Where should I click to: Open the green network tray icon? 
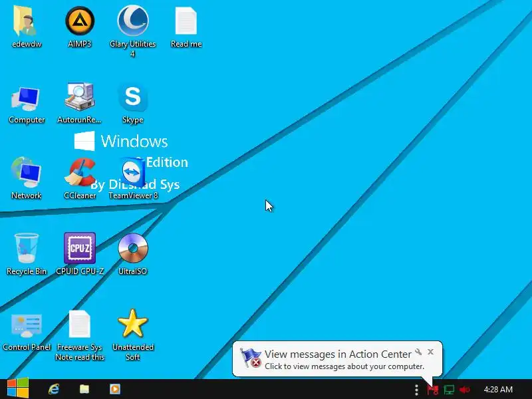tap(449, 390)
